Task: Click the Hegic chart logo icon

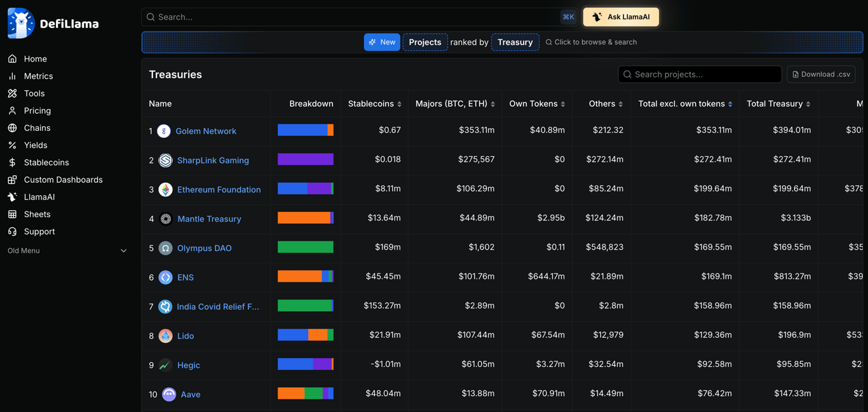Action: (165, 365)
